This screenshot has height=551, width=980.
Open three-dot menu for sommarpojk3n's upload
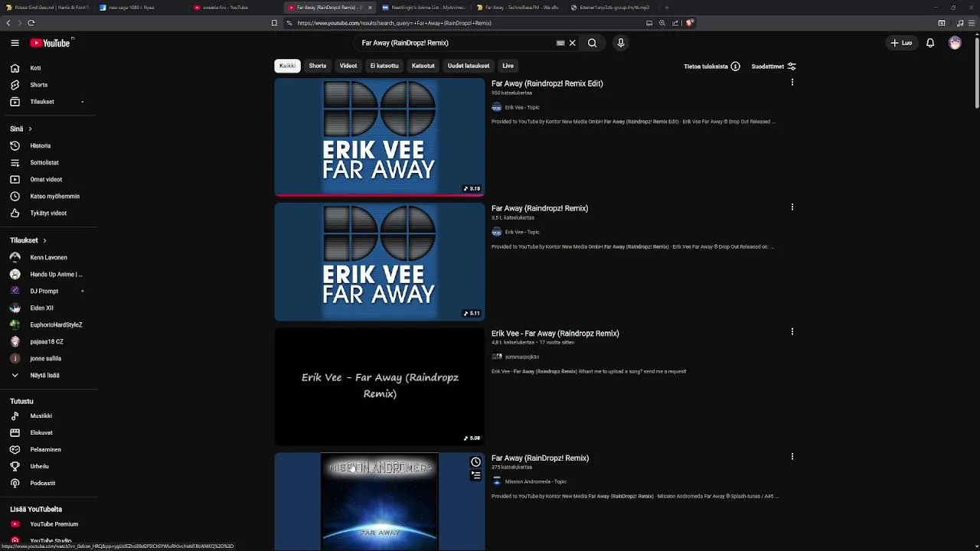click(x=792, y=331)
